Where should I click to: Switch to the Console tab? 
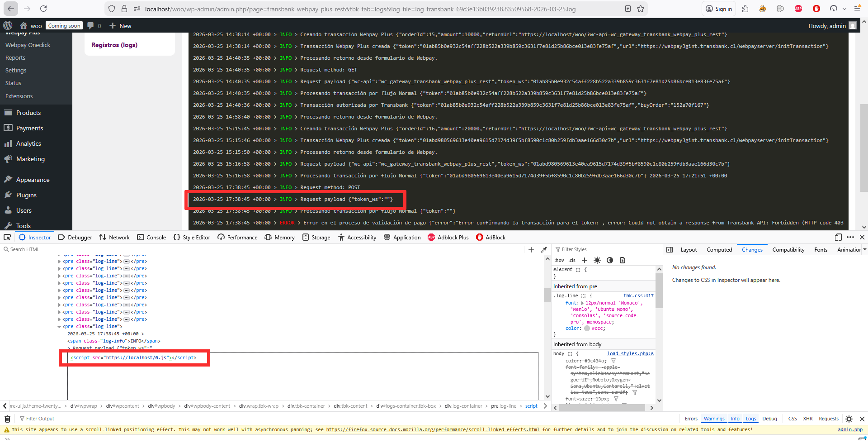(151, 237)
